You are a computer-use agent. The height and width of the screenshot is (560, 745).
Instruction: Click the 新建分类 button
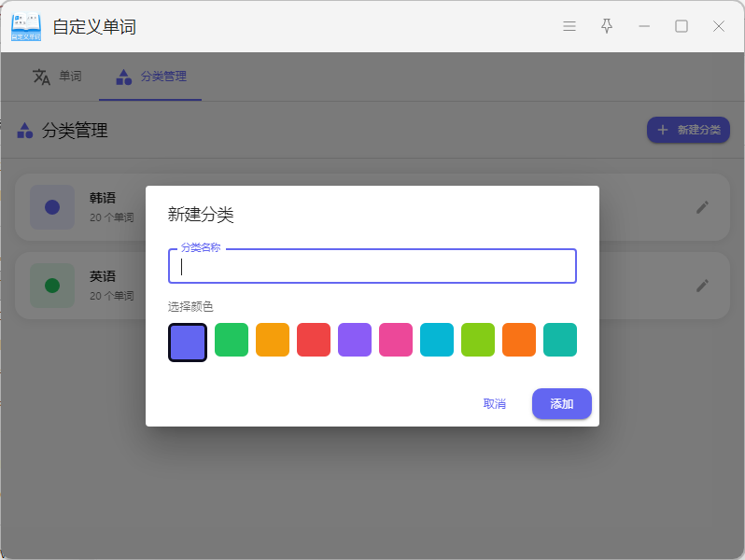tap(688, 130)
